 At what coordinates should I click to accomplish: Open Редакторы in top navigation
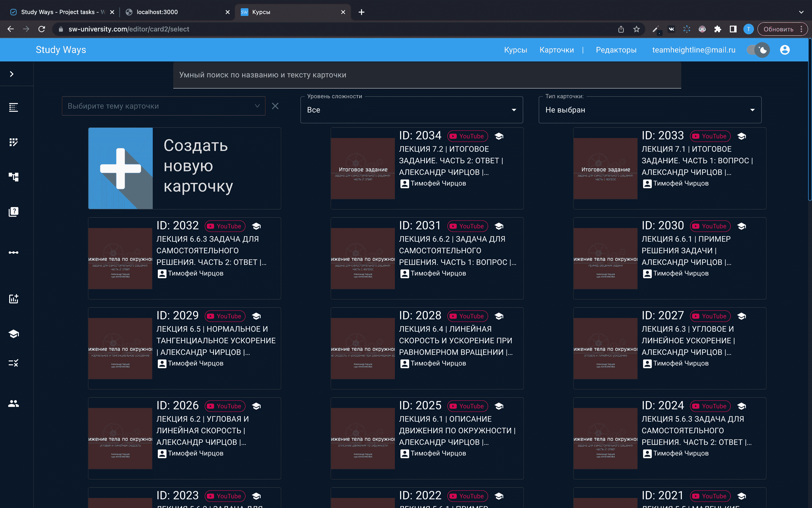[x=616, y=50]
